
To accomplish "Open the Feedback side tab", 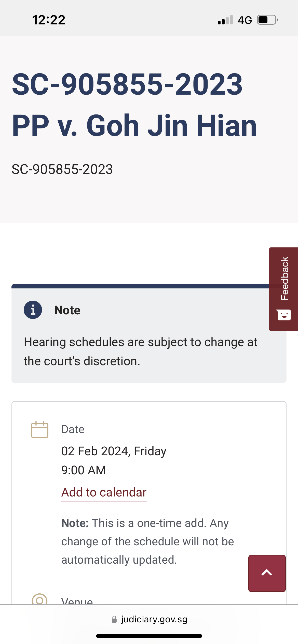I will [x=284, y=279].
